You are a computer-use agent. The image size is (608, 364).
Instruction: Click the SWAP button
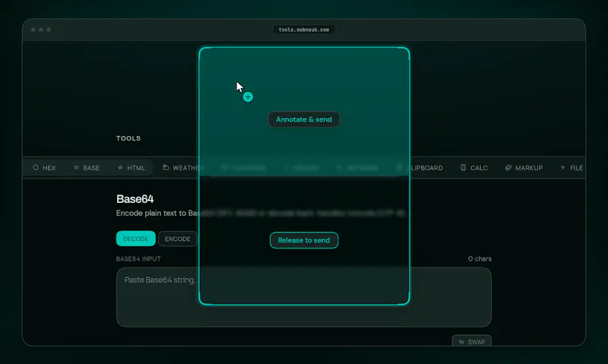coord(471,341)
